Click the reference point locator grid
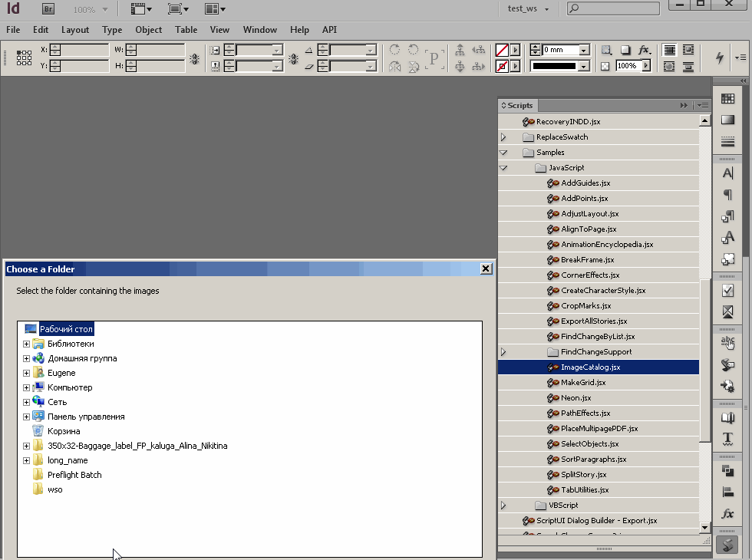This screenshot has width=752, height=560. 24,58
